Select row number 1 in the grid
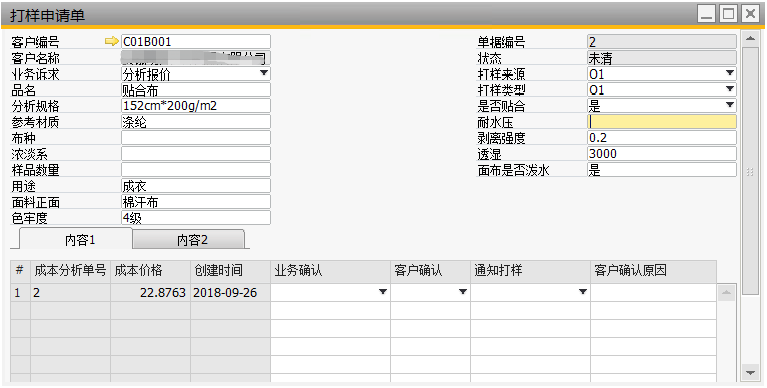This screenshot has width=767, height=388. coord(20,293)
